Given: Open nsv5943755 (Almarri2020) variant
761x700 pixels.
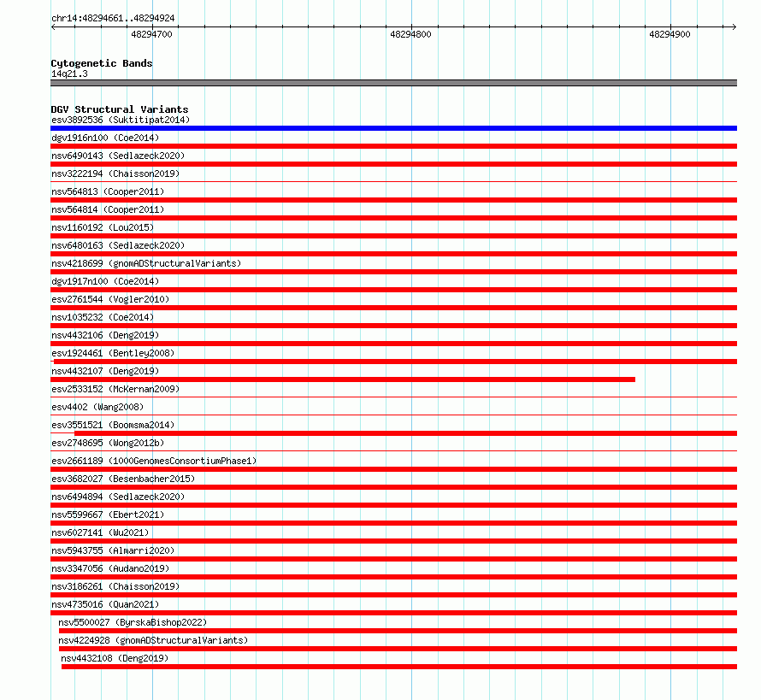Looking at the screenshot, I should pos(113,550).
